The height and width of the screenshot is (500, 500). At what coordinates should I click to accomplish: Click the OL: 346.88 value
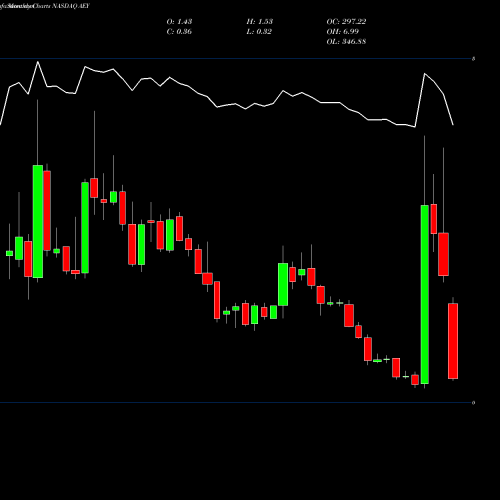[346, 42]
